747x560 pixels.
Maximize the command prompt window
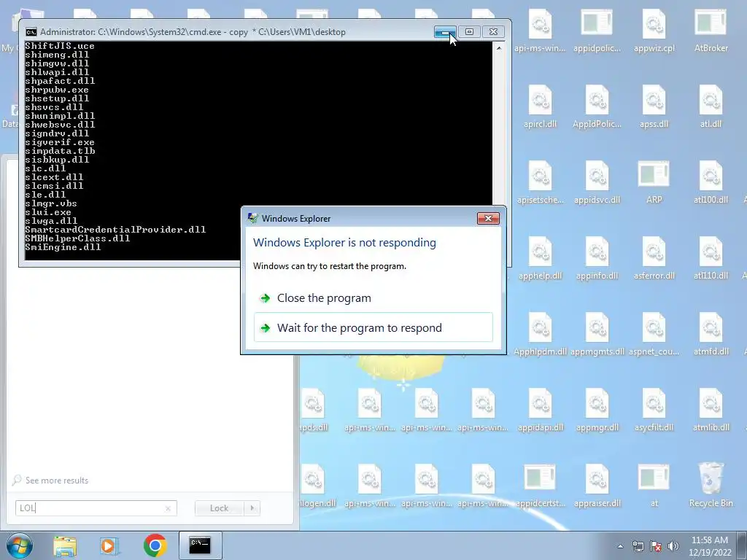point(469,31)
